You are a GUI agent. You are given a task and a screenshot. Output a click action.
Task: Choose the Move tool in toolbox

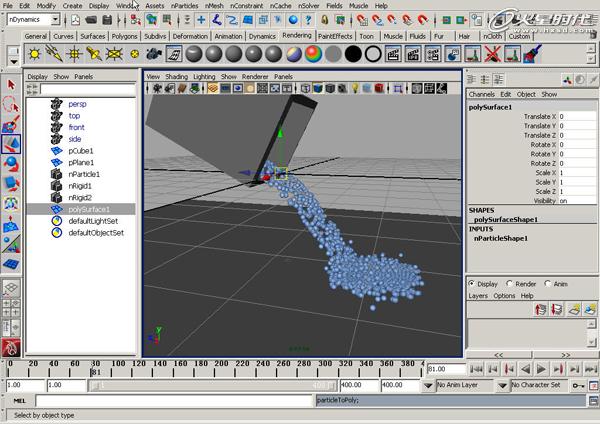(11, 144)
